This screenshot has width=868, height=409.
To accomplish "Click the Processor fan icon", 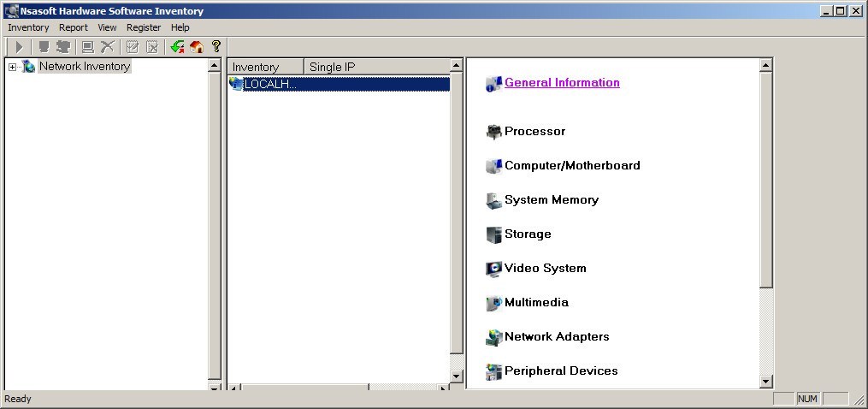I will click(x=493, y=132).
